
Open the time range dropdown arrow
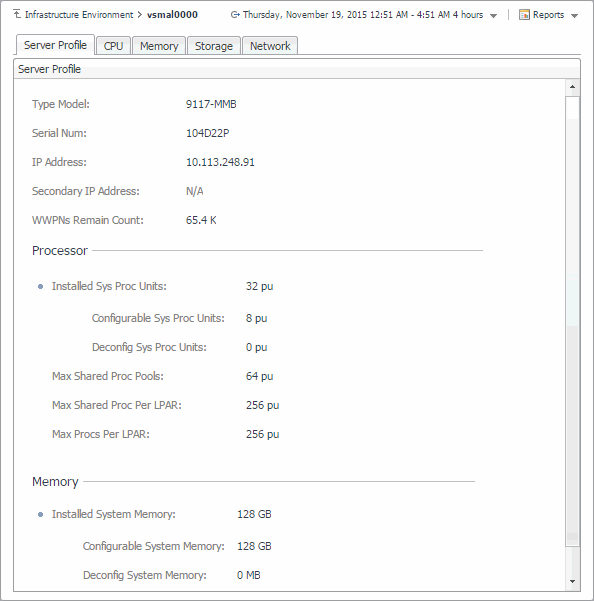coord(494,16)
